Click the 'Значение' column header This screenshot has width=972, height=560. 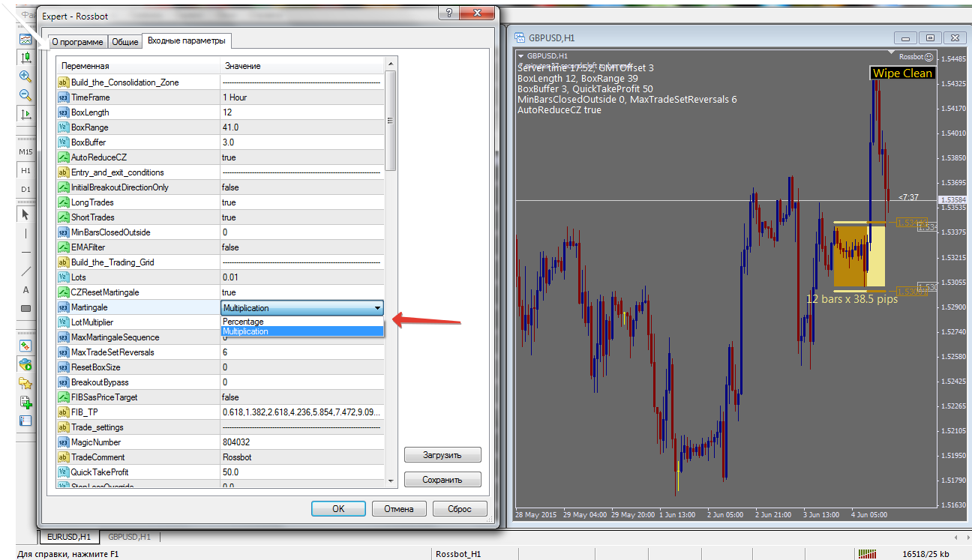[x=302, y=66]
